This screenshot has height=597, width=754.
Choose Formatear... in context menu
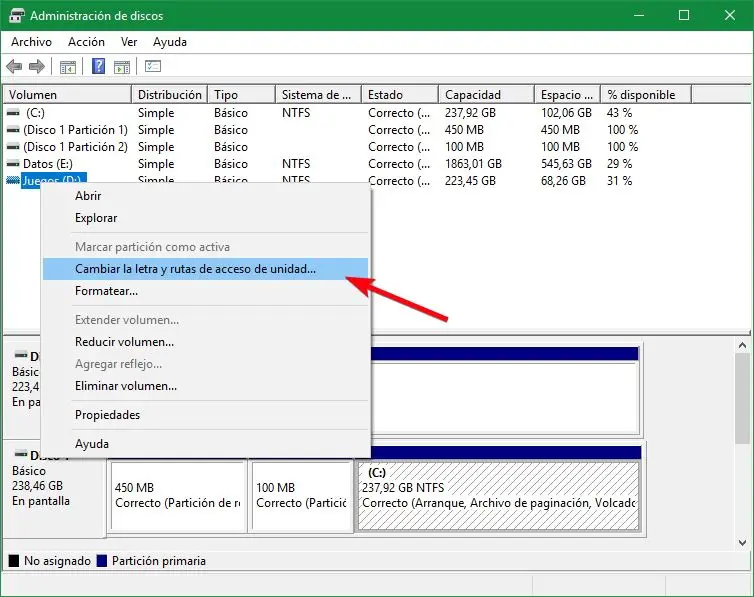(206, 291)
